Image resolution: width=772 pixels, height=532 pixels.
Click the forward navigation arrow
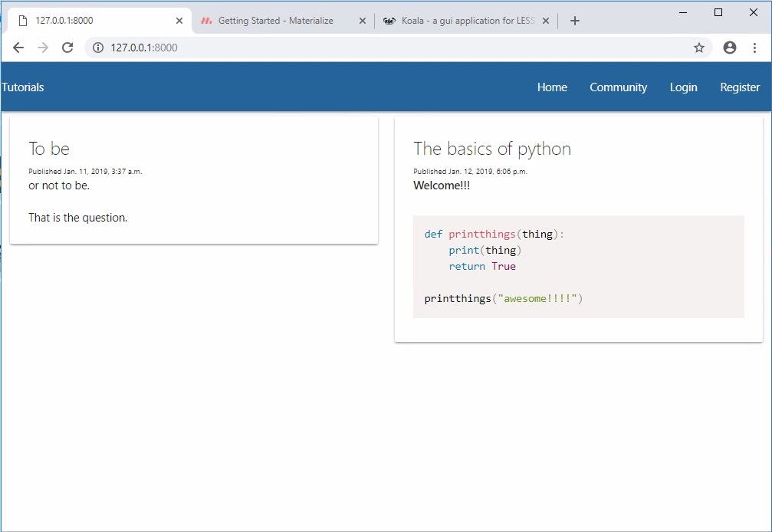pos(43,47)
